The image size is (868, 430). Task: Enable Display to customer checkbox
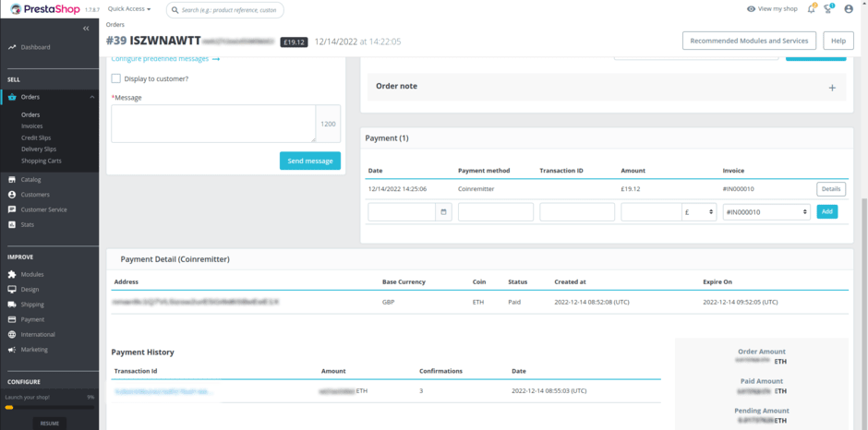tap(116, 78)
